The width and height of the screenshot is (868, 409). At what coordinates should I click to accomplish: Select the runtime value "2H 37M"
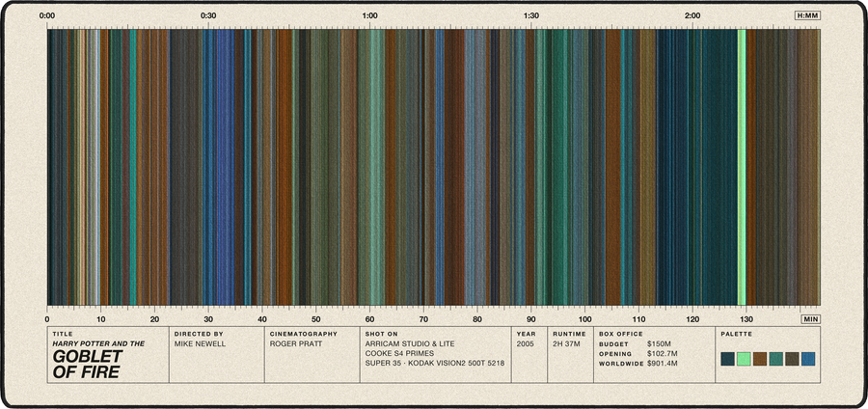[x=565, y=343]
